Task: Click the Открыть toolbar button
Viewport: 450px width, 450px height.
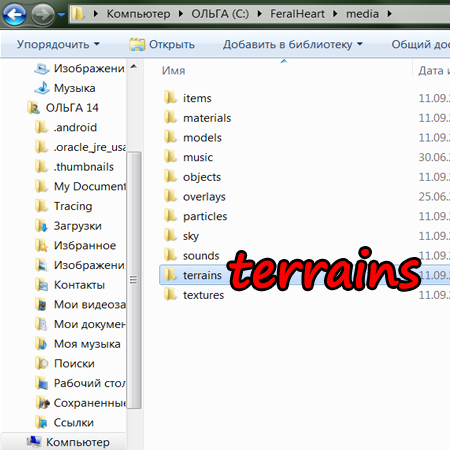Action: pos(162,44)
